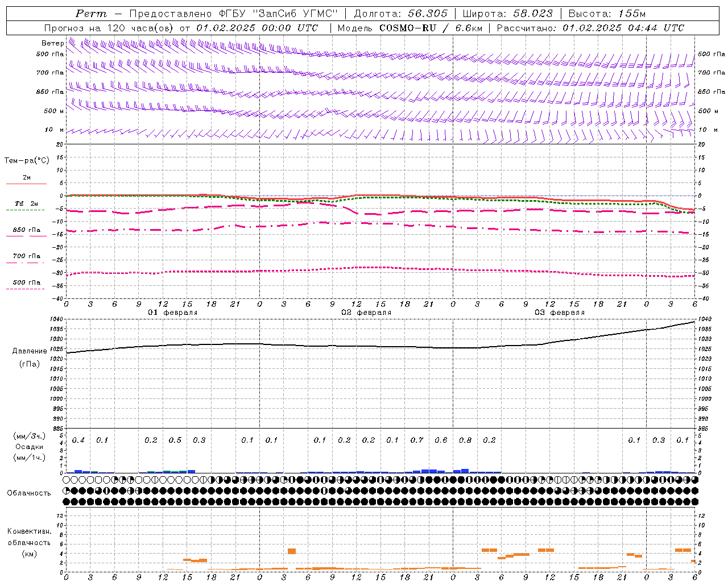
Task: Click the "500 м" wind level label on left
Action: pos(53,111)
